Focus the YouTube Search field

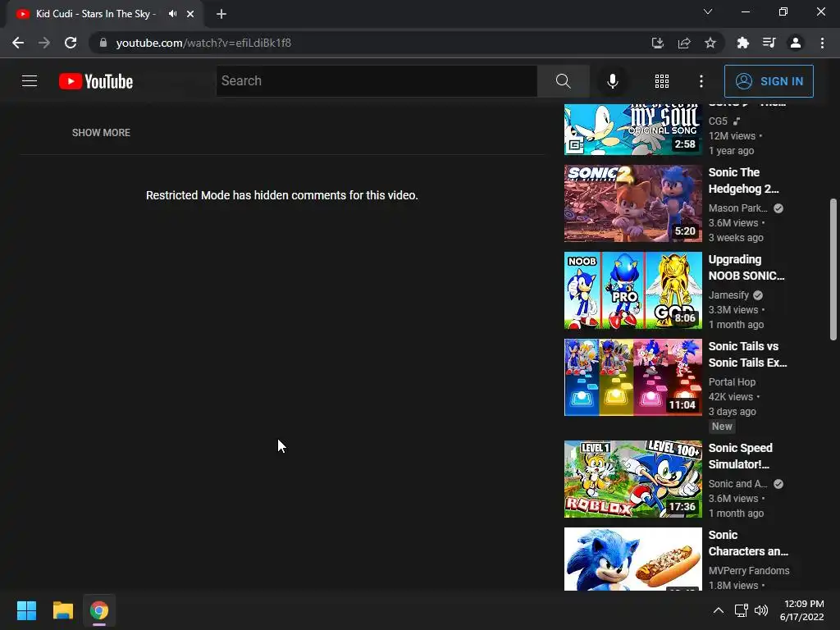coord(377,81)
